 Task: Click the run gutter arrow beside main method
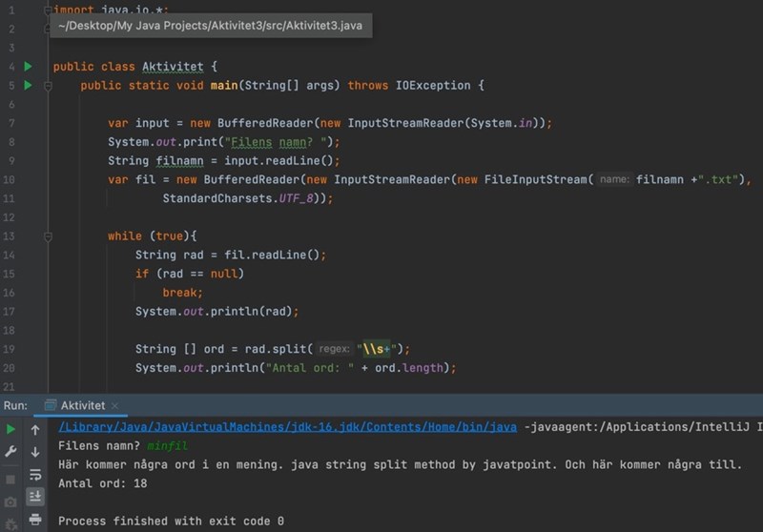[28, 86]
